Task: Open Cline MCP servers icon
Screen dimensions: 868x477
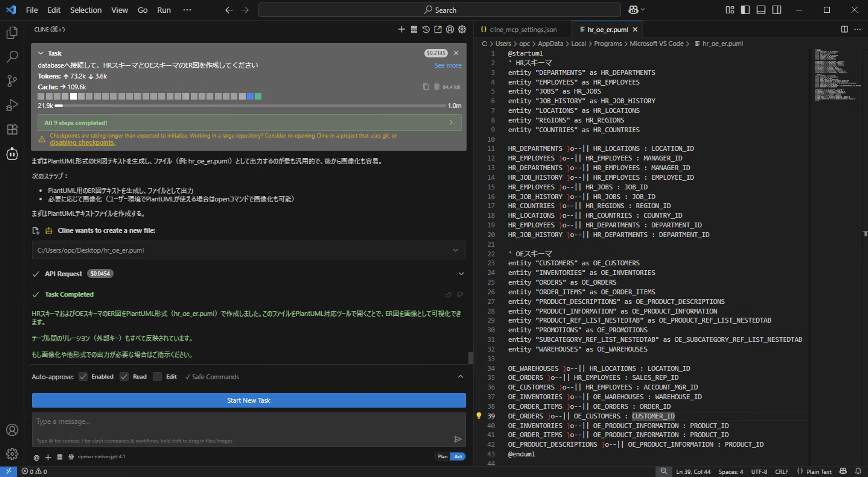Action: (x=414, y=30)
